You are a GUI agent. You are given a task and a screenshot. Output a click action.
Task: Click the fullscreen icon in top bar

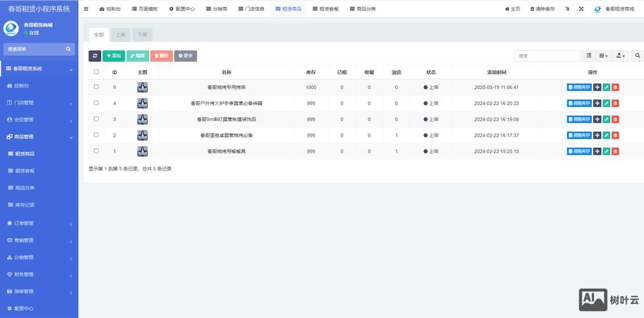(x=581, y=9)
